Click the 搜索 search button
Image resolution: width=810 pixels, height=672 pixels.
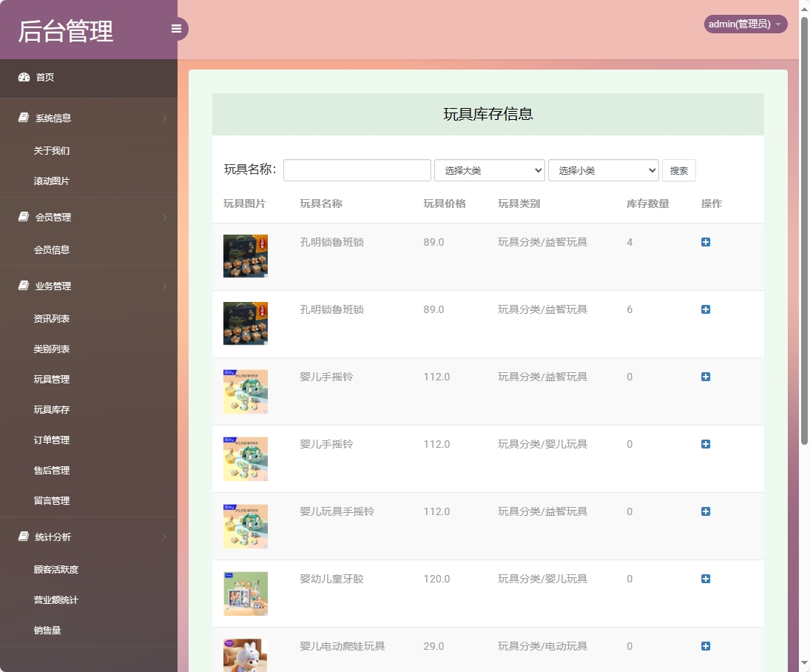678,169
